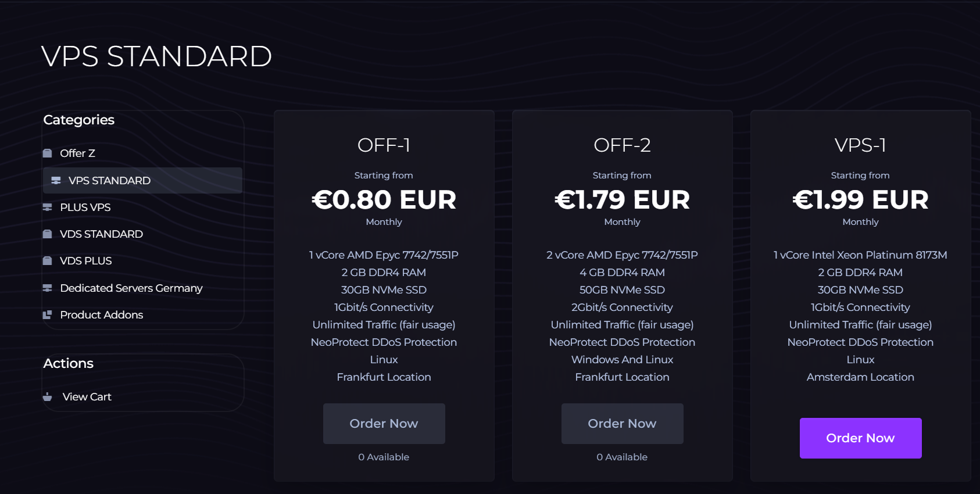Open View Cart link
Image resolution: width=980 pixels, height=494 pixels.
click(87, 397)
